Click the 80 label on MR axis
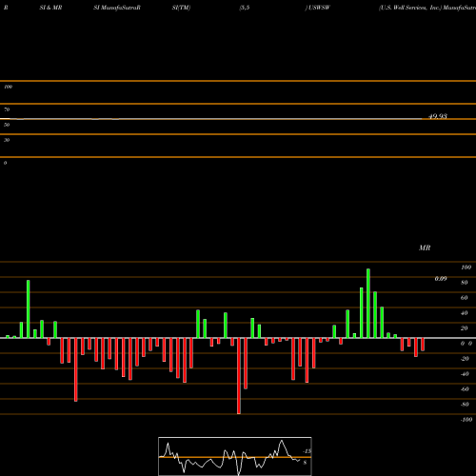 click(465, 283)
